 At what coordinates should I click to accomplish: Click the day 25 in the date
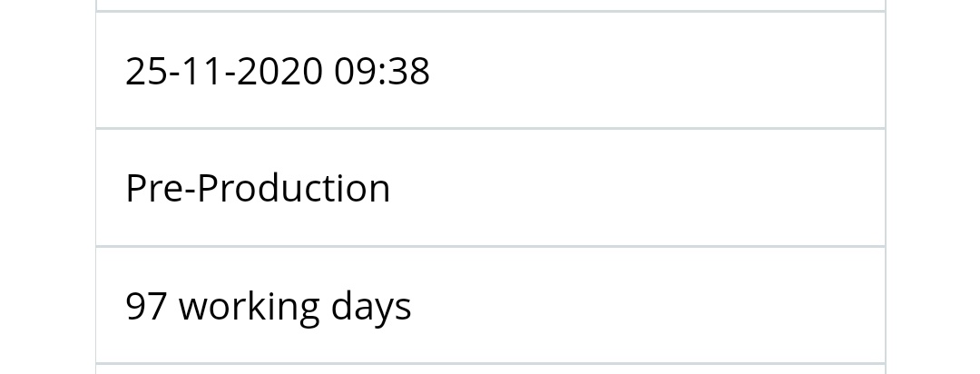(146, 71)
